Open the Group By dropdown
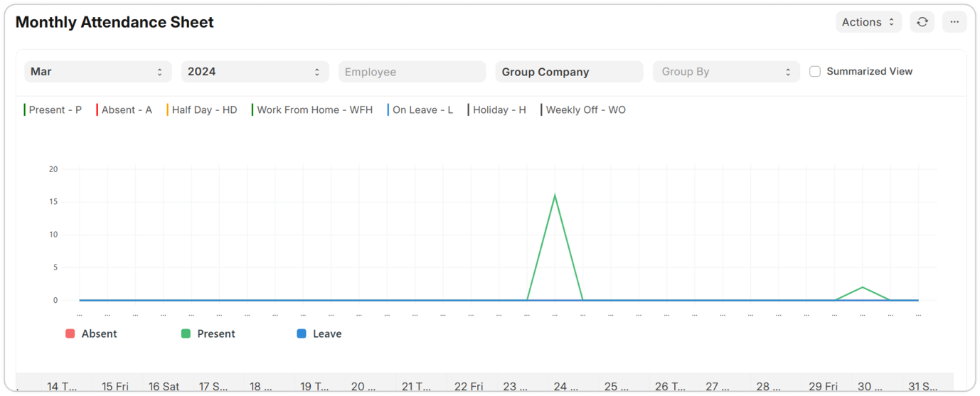The width and height of the screenshot is (980, 396). click(x=726, y=72)
